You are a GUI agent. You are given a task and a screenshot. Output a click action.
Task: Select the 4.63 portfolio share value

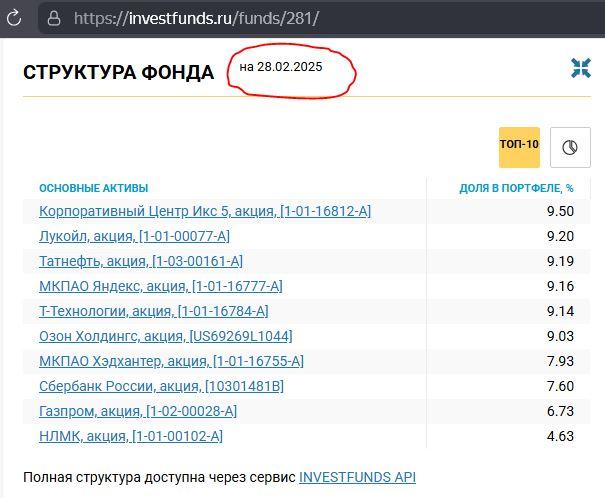[560, 436]
